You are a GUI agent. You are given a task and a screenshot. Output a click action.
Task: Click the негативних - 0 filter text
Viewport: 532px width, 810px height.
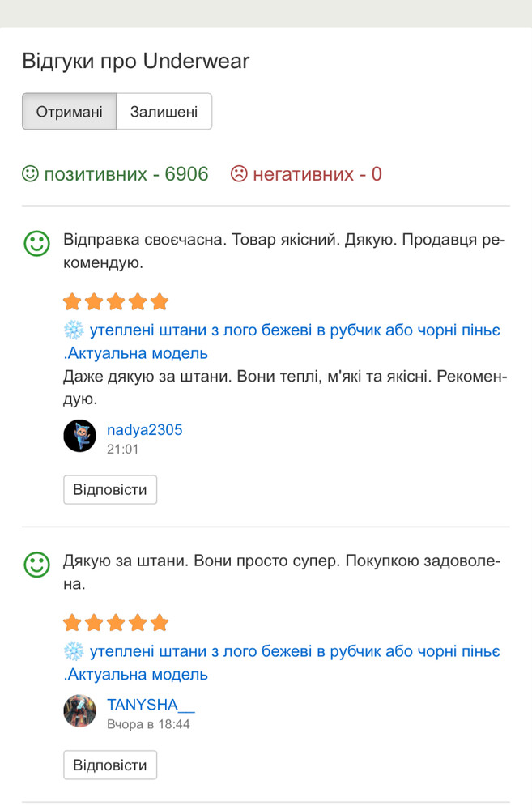pyautogui.click(x=317, y=174)
